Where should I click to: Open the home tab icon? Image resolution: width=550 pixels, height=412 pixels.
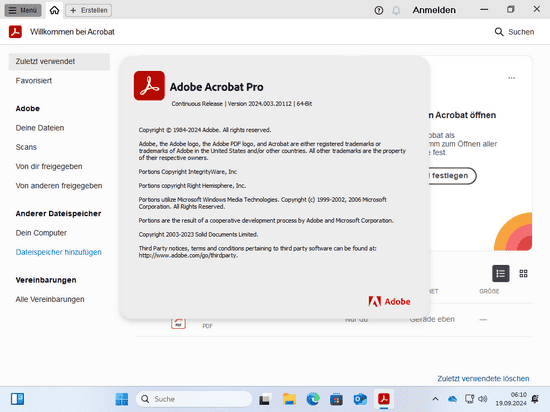coord(54,10)
